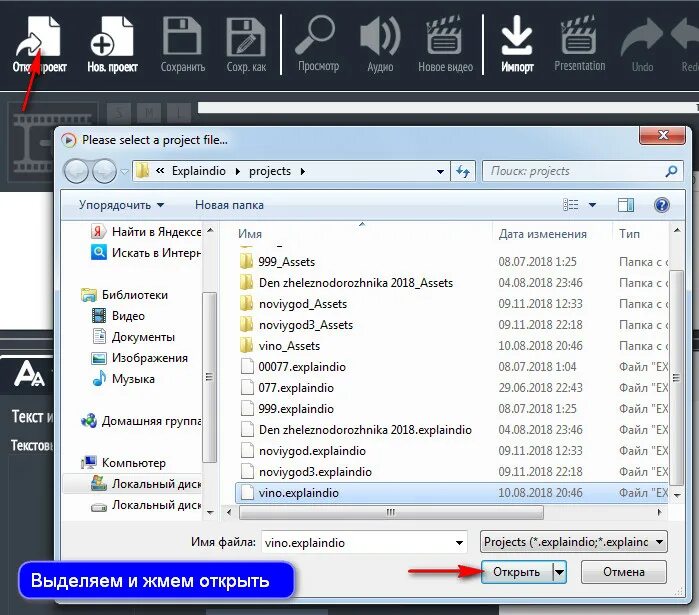Click the forward navigation arrow in dialog
The width and height of the screenshot is (699, 615).
coord(104,172)
